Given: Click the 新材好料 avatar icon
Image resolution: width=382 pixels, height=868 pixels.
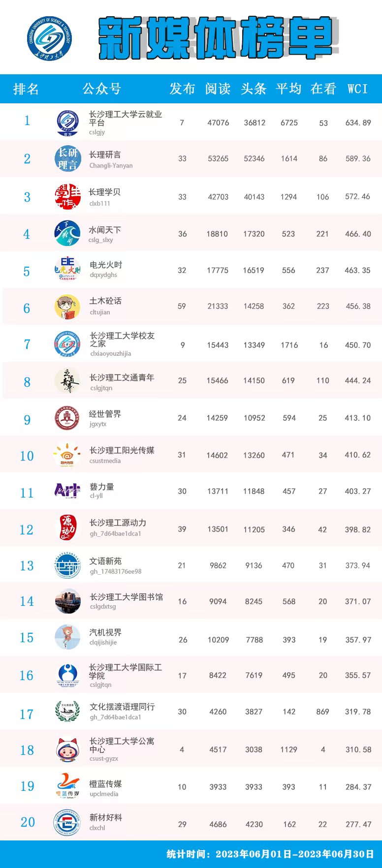Looking at the screenshot, I should click(x=67, y=823).
